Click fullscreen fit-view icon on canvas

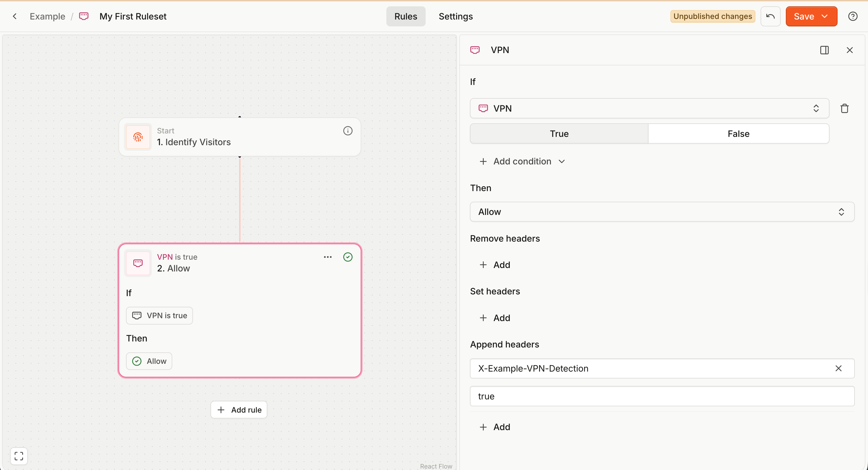pos(19,456)
